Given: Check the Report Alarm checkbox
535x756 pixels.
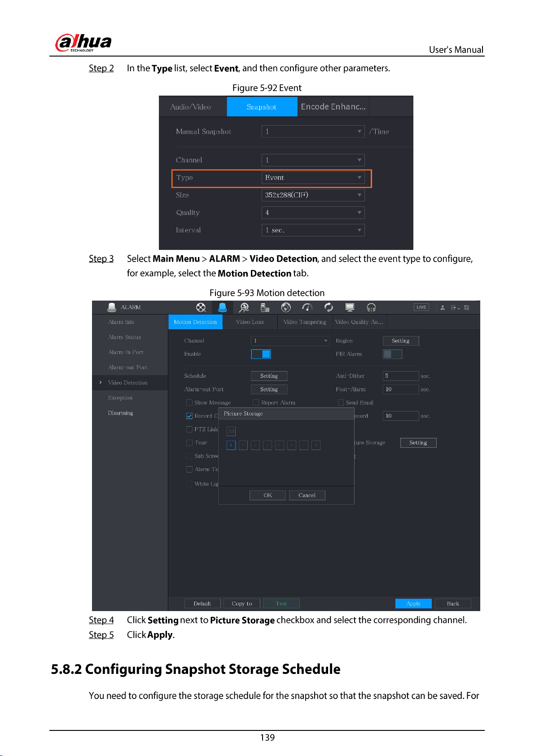Looking at the screenshot, I should [256, 402].
